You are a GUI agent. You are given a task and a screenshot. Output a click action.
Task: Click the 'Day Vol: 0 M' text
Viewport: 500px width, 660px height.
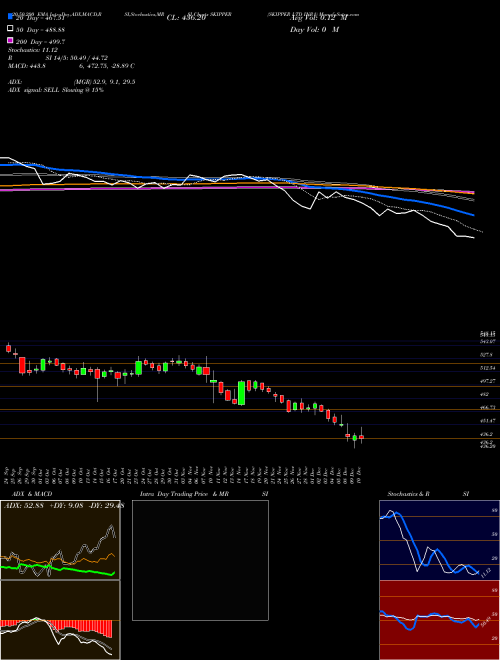[x=314, y=29]
